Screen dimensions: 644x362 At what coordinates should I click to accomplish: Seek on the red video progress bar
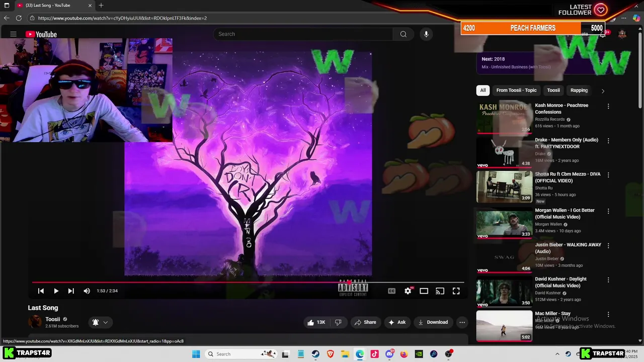pyautogui.click(x=248, y=282)
